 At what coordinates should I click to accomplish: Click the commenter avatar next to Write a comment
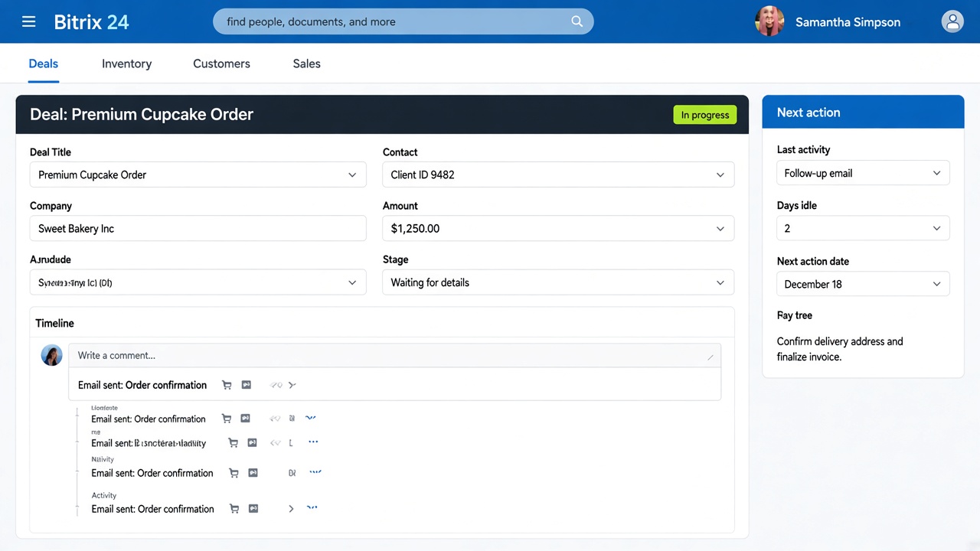coord(51,355)
